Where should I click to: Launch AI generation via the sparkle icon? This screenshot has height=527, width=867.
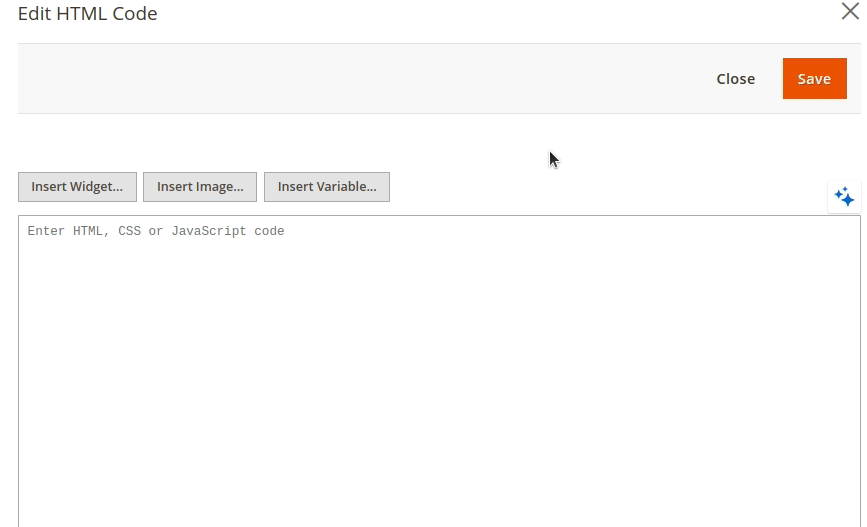coord(844,197)
